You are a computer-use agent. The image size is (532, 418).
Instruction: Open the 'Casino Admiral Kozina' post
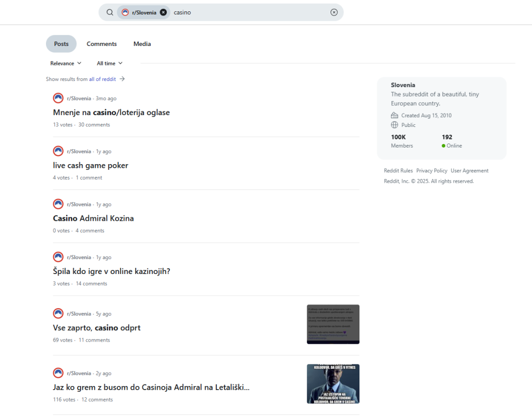tap(93, 218)
